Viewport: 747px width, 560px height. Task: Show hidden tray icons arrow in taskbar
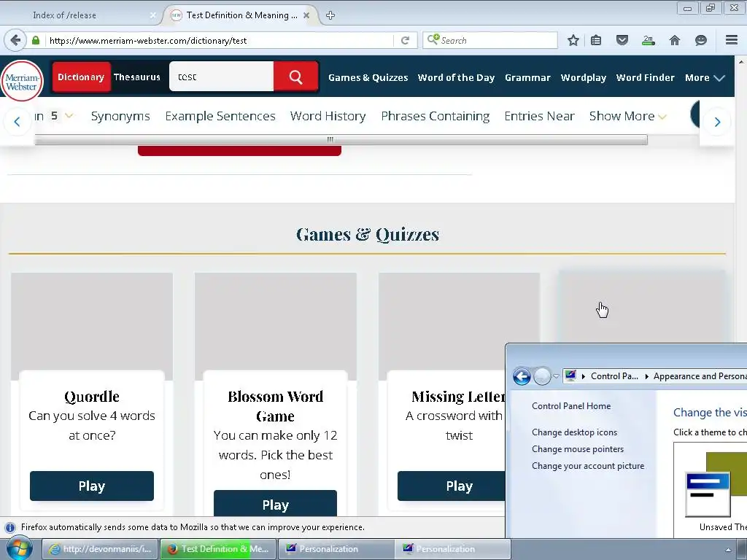tap(728, 550)
